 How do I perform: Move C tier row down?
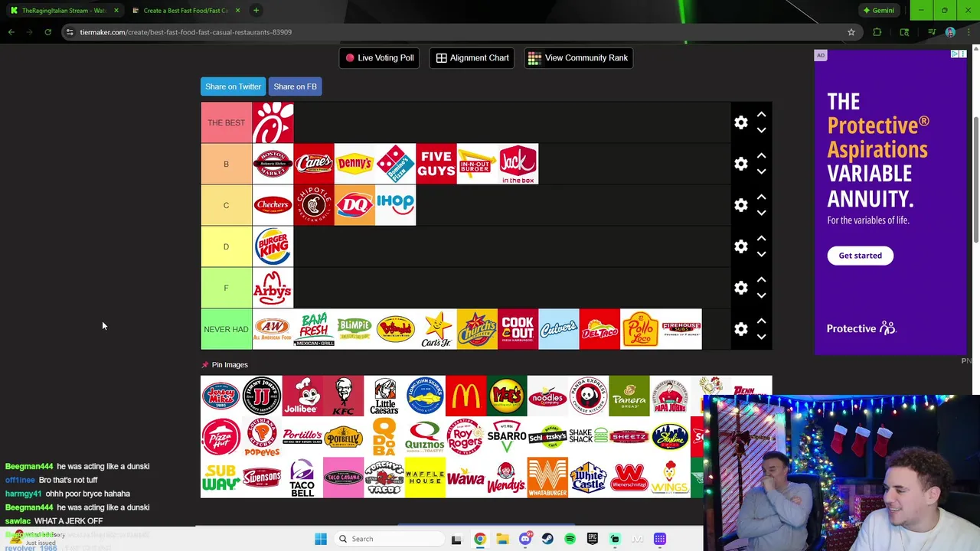pos(761,213)
